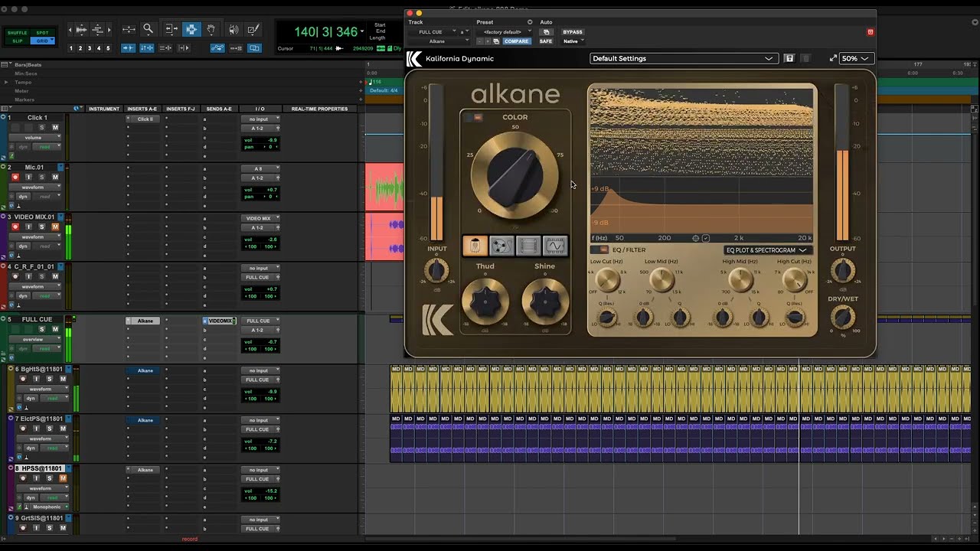This screenshot has width=980, height=551.
Task: Click the INSERTS A-E column header
Action: [142, 109]
